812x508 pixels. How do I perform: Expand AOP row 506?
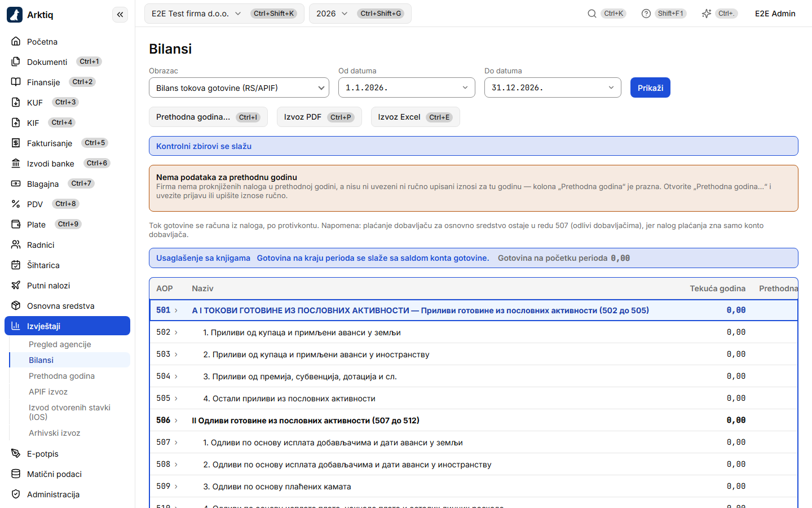176,421
